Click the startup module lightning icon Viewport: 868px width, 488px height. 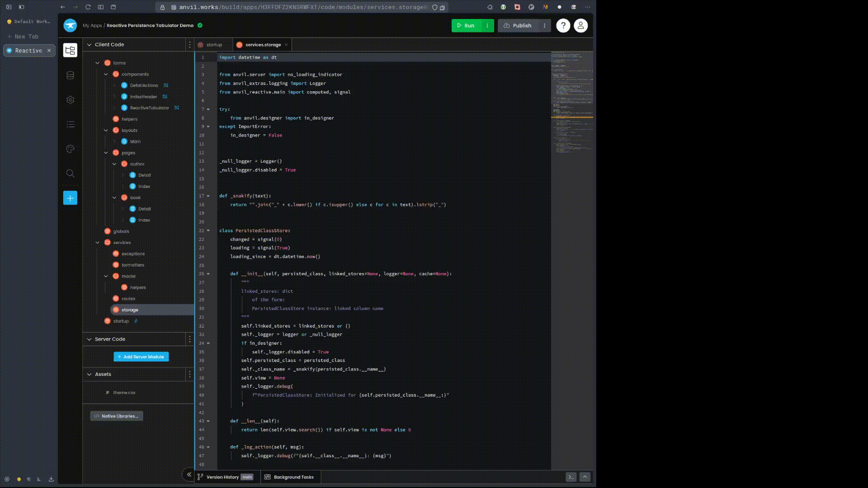coord(136,321)
